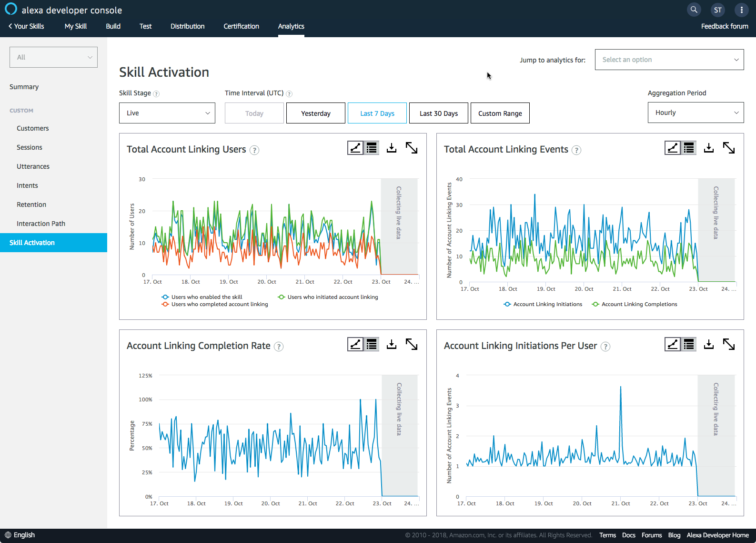Download Account Linking Completion Rate data

click(x=391, y=344)
